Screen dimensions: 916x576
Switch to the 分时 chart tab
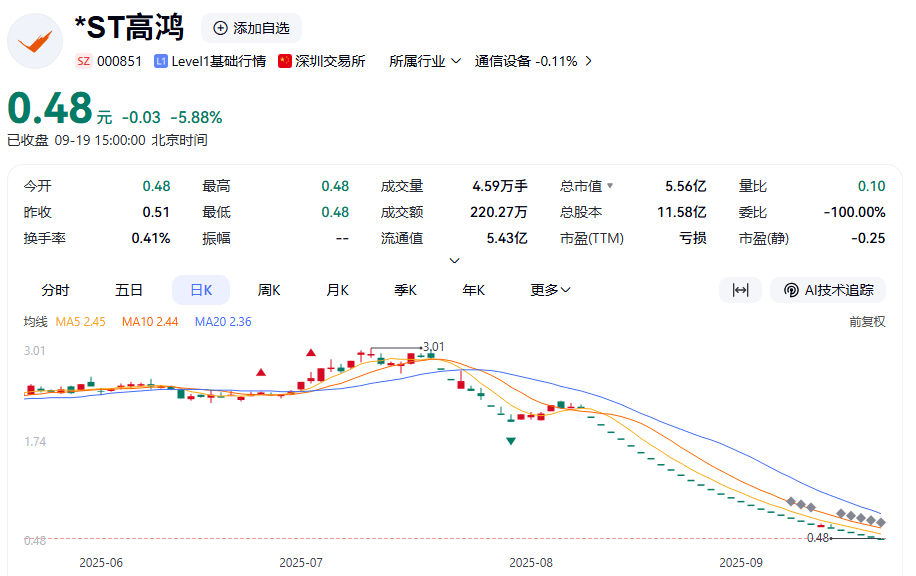55,290
